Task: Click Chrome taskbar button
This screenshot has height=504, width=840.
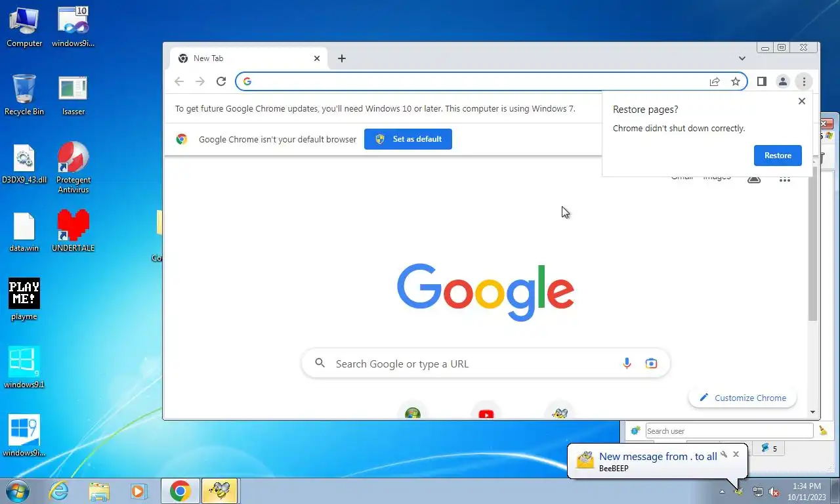Action: pyautogui.click(x=180, y=491)
